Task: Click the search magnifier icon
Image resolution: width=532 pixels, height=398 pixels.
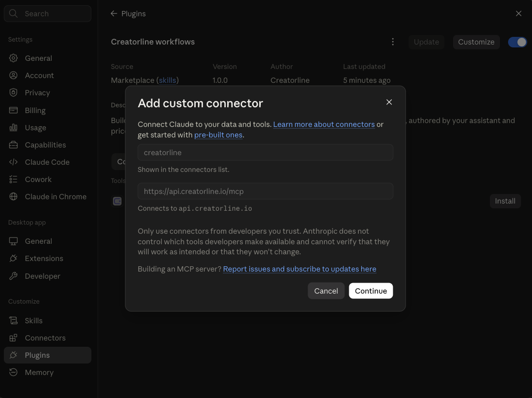Action: click(13, 13)
